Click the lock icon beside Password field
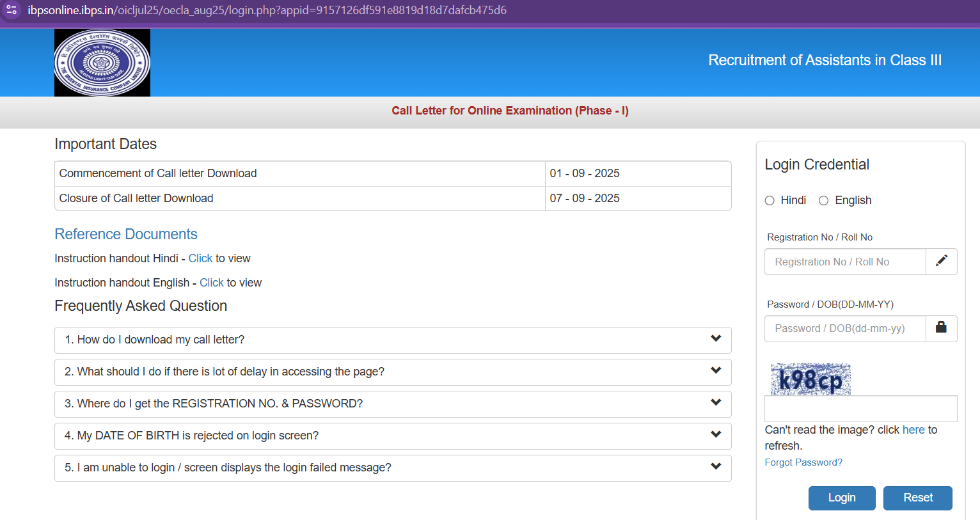 tap(941, 327)
